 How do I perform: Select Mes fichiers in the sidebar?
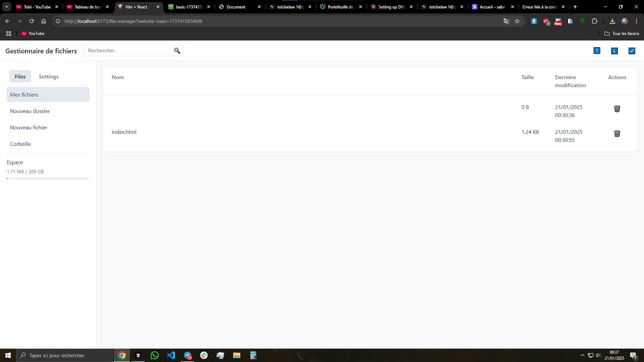tap(48, 95)
